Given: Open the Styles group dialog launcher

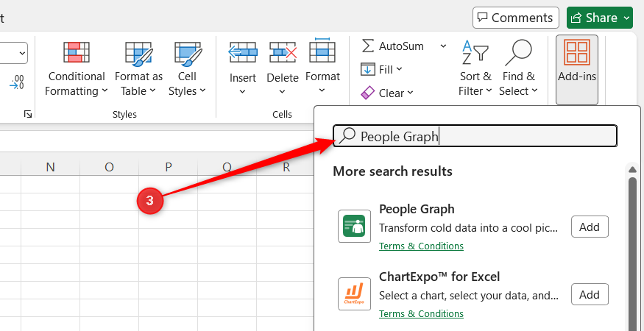Looking at the screenshot, I should (27, 114).
